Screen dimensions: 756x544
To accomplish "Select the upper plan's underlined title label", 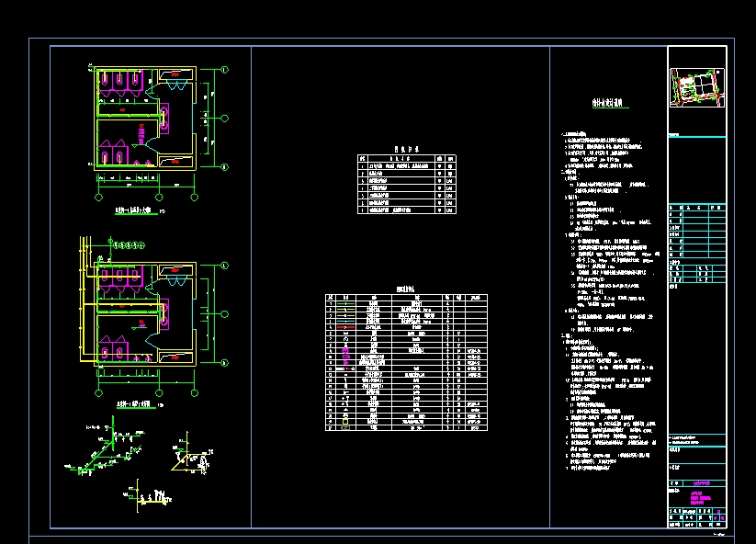I will pos(137,211).
